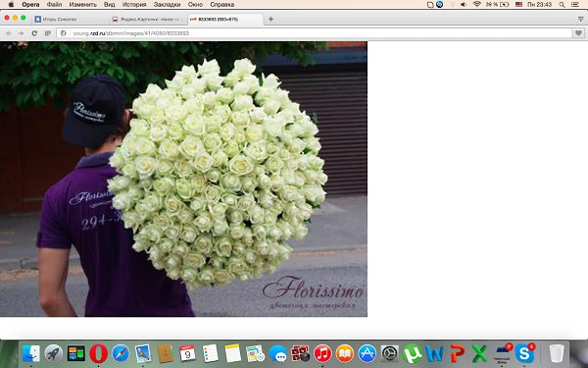The image size is (588, 368).
Task: Click the Skype status icon in menu bar
Action: (x=439, y=5)
